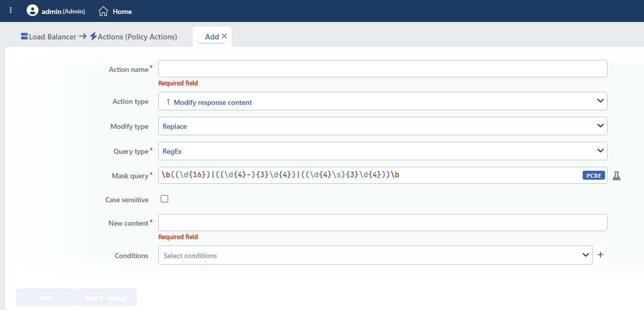
Task: Open the regex test flask icon
Action: 617,176
